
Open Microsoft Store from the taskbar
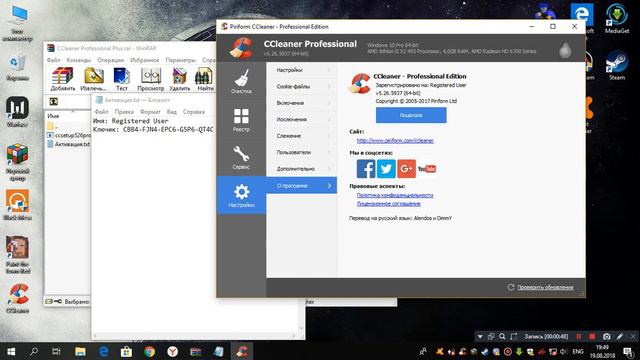[126, 351]
